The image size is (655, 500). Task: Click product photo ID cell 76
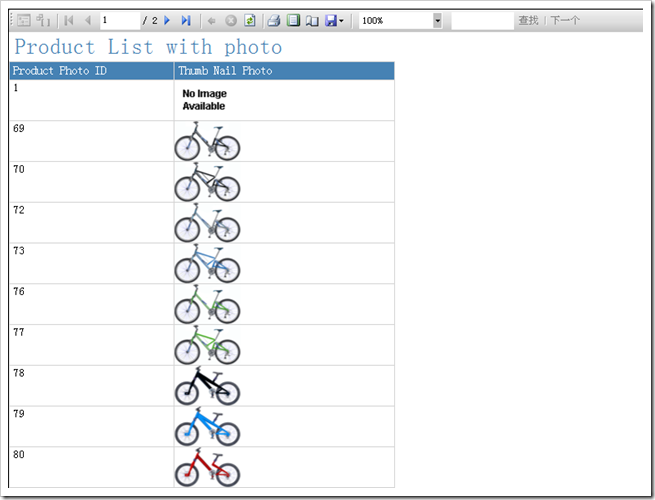[x=92, y=304]
